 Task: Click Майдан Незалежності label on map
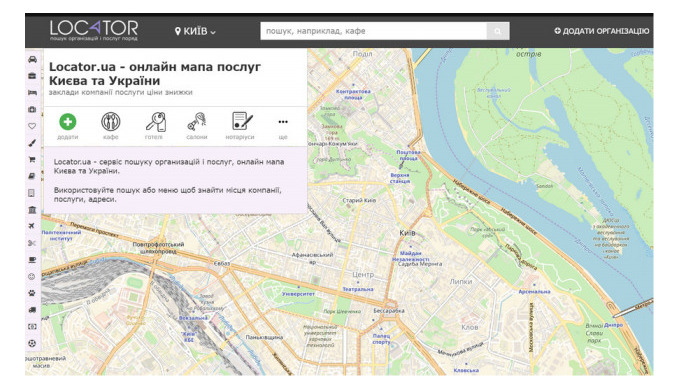(x=410, y=256)
